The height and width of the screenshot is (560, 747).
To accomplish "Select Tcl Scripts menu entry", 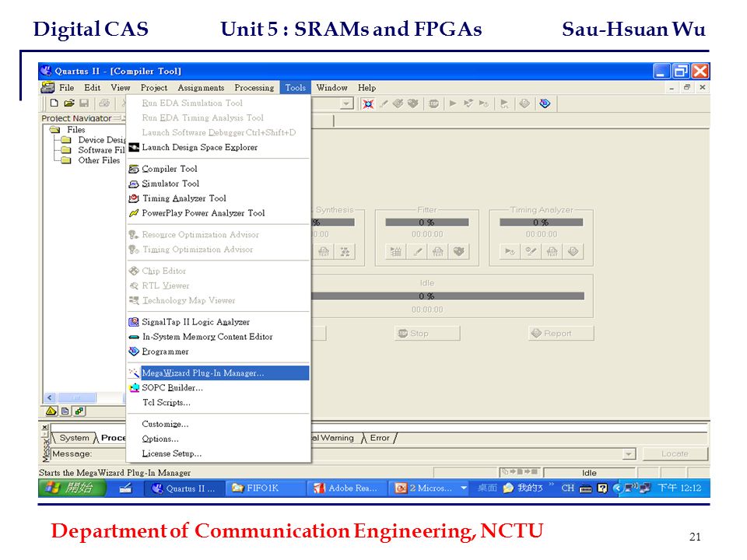I will tap(219, 402).
